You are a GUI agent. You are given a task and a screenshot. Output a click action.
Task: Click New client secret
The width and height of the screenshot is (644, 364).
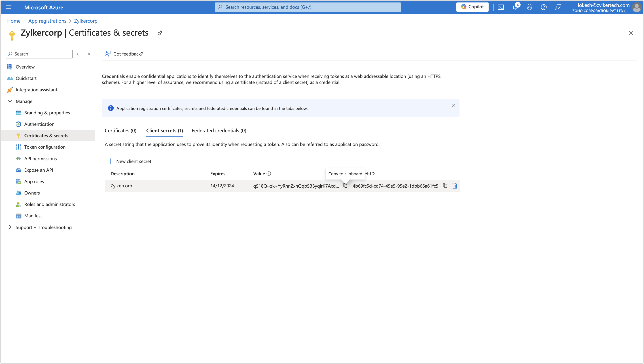point(129,161)
